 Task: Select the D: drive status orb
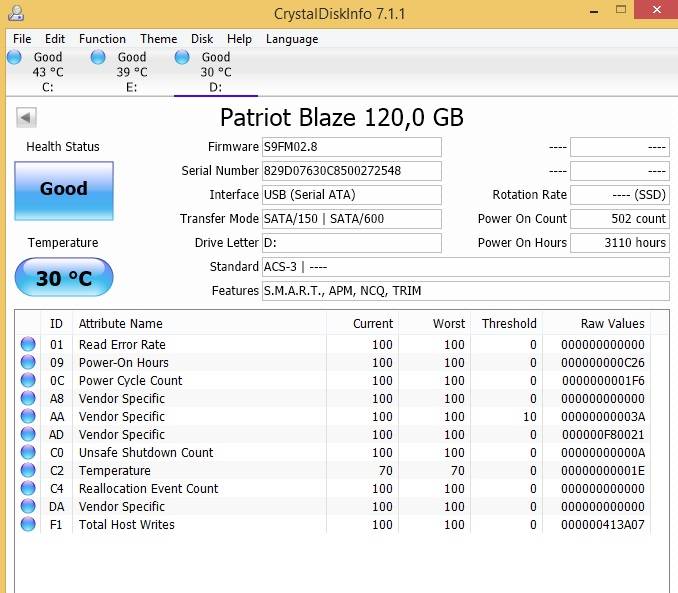pos(182,57)
